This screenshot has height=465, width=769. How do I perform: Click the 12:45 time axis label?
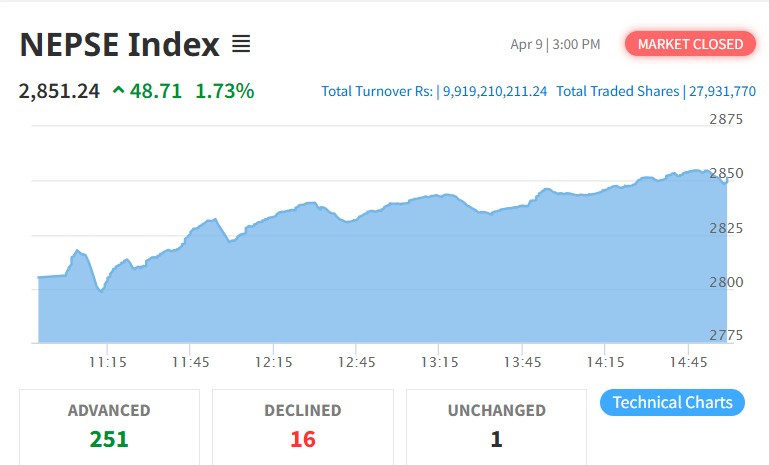coord(356,361)
